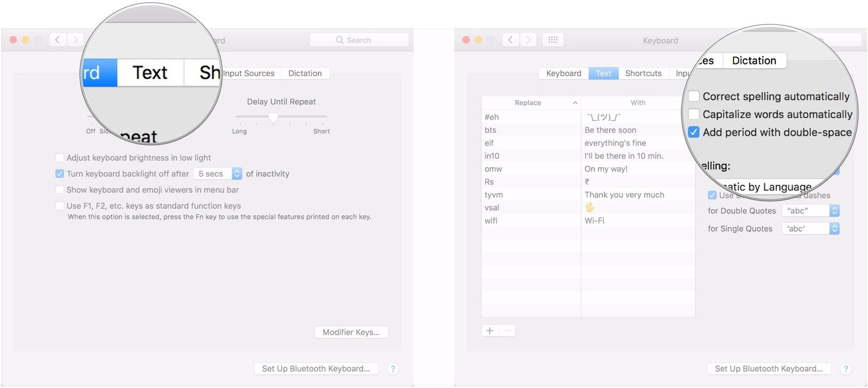
Task: Click the Replace column sort arrow
Action: [x=575, y=103]
